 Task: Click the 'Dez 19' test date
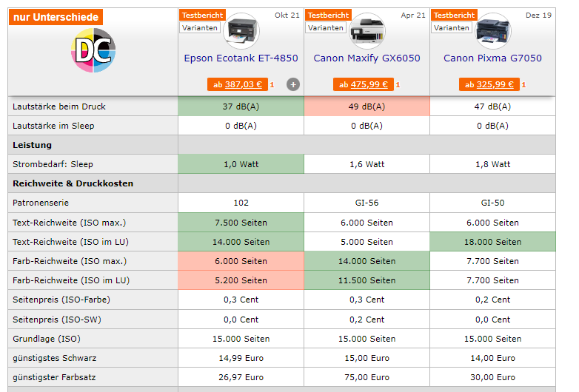point(538,15)
